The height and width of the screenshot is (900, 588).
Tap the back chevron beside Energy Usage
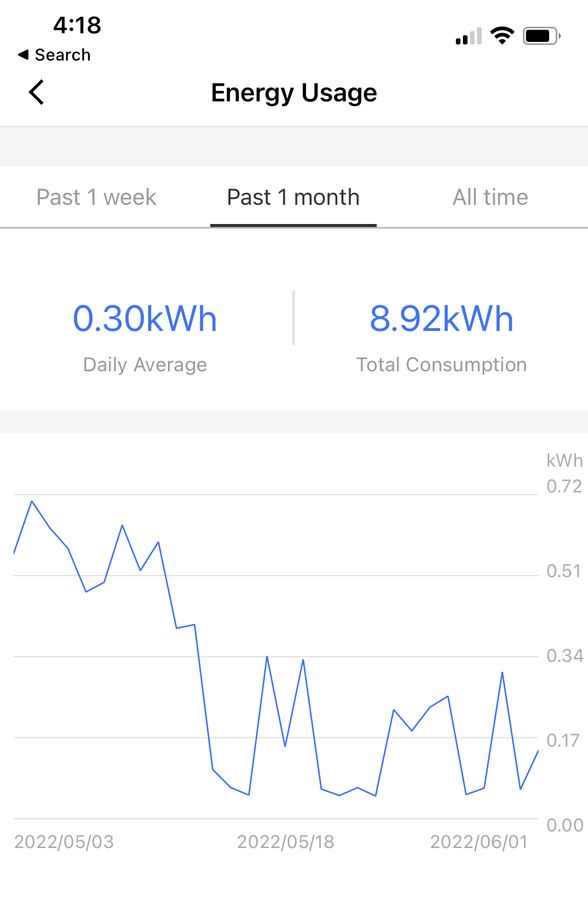[36, 92]
